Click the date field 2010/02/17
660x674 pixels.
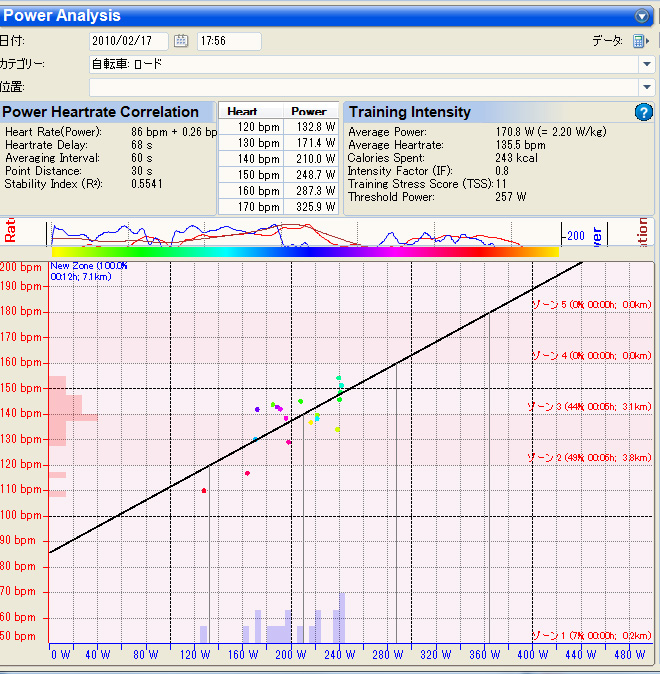click(128, 41)
